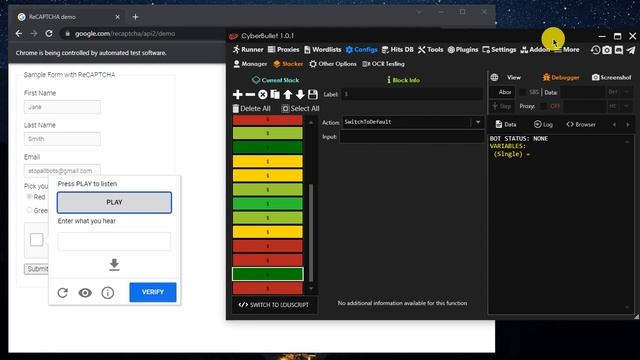Image resolution: width=640 pixels, height=360 pixels.
Task: Click Delete All blocks
Action: (251, 109)
